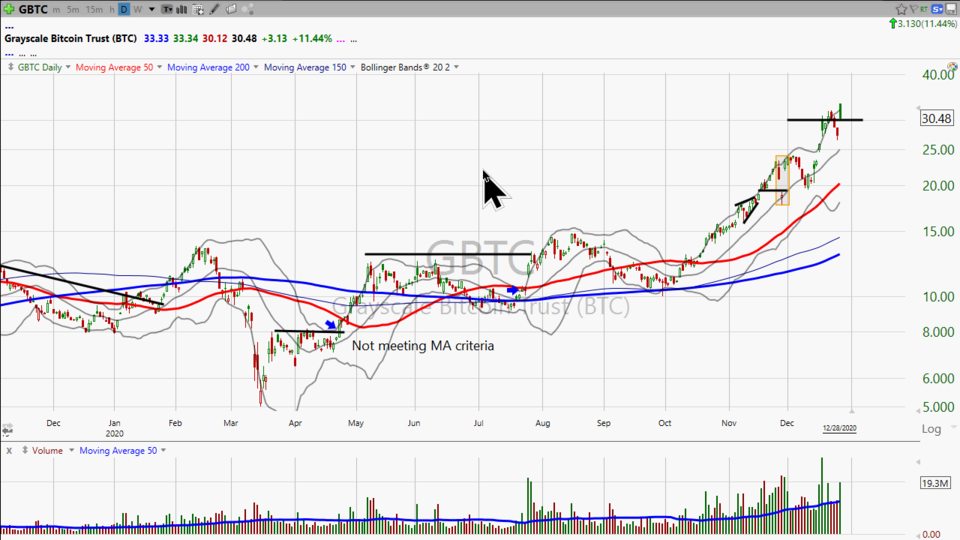Open the GBTC Daily plot dropdown

(x=68, y=67)
